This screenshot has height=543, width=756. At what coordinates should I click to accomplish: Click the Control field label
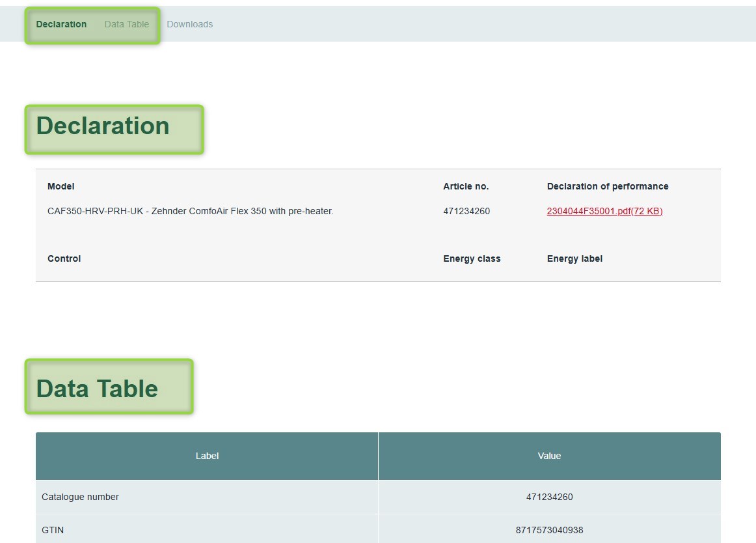(x=64, y=258)
